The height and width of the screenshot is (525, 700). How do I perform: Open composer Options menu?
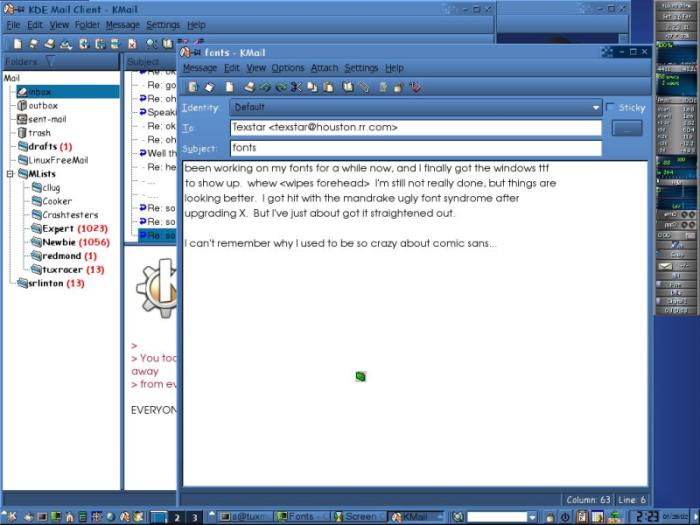click(x=288, y=68)
